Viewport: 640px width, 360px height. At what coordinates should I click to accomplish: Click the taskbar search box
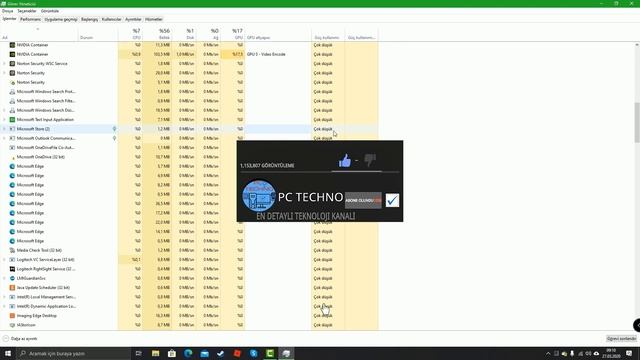tap(74, 353)
